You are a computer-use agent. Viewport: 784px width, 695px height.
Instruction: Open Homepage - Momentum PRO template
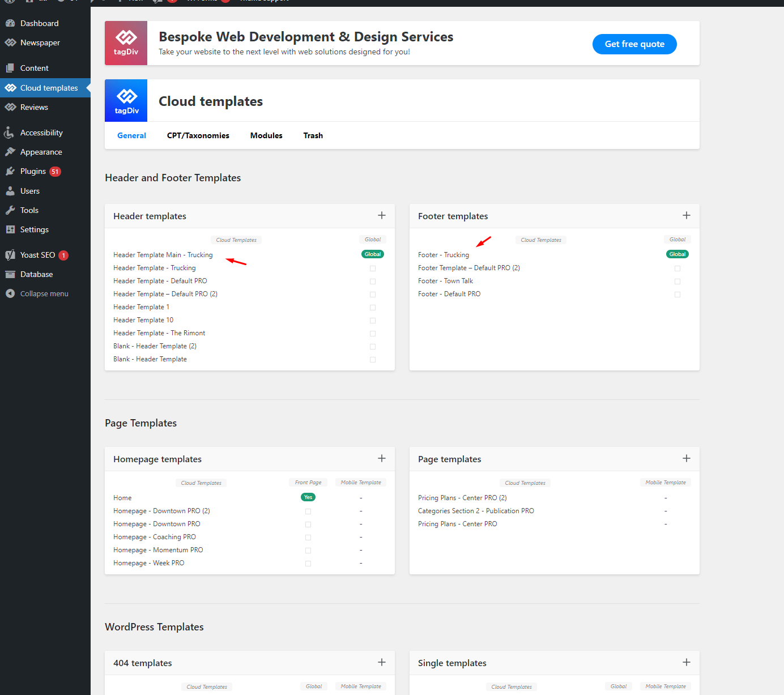pos(158,550)
